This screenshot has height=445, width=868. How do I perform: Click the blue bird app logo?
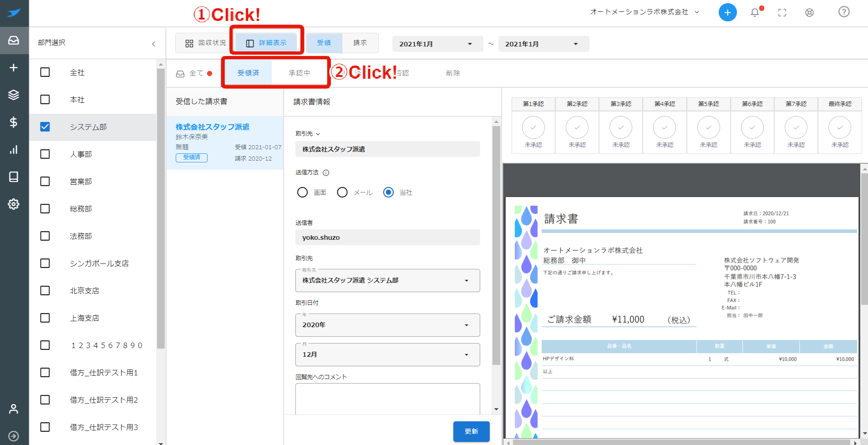pyautogui.click(x=14, y=13)
